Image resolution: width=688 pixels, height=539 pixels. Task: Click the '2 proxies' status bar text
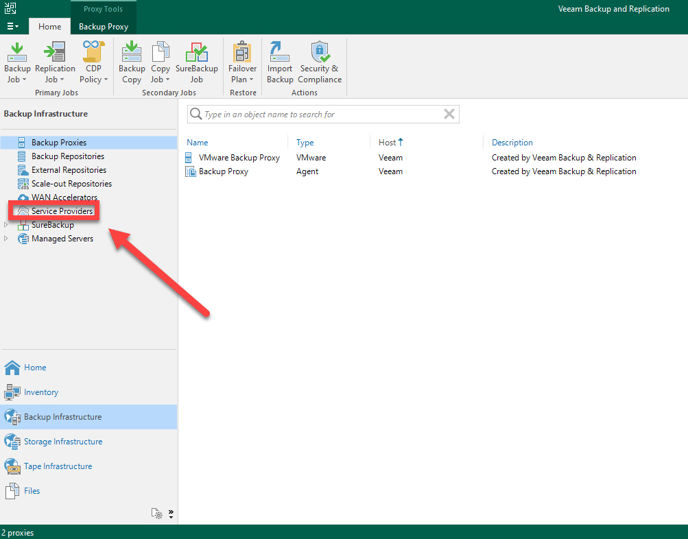pyautogui.click(x=18, y=532)
